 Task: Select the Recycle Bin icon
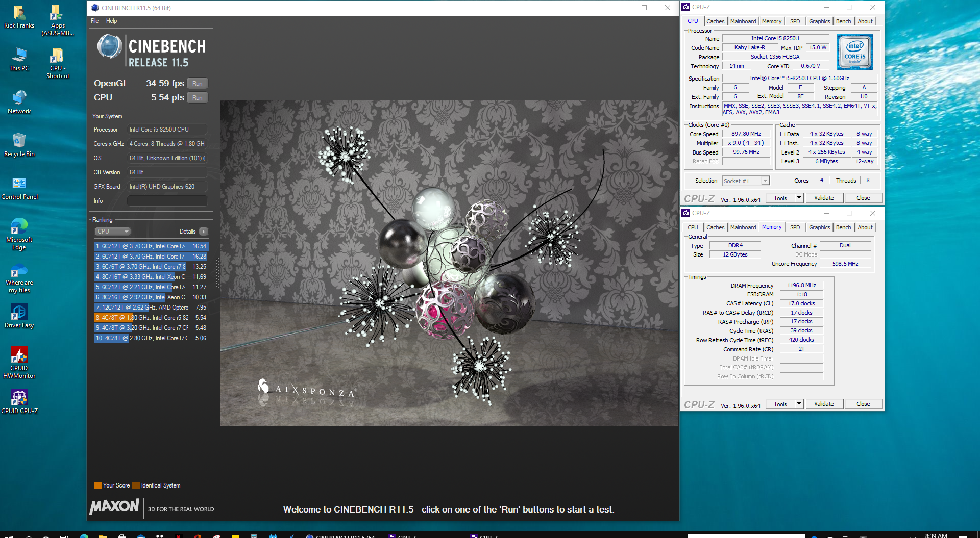[x=19, y=145]
